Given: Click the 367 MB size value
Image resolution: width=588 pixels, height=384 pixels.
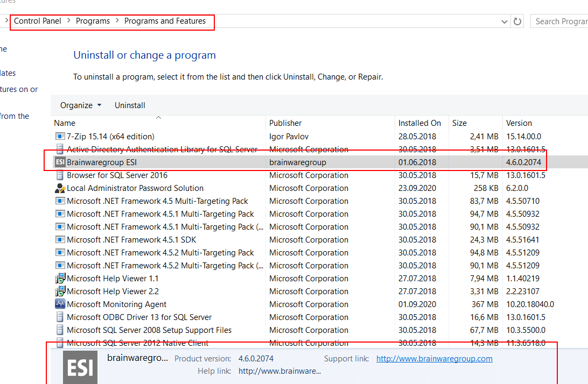Looking at the screenshot, I should tap(485, 304).
